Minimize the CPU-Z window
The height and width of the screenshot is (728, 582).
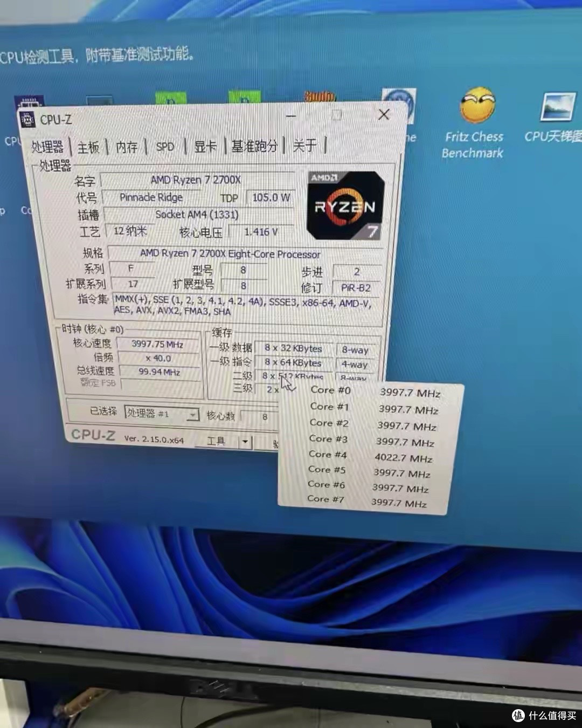pyautogui.click(x=291, y=115)
